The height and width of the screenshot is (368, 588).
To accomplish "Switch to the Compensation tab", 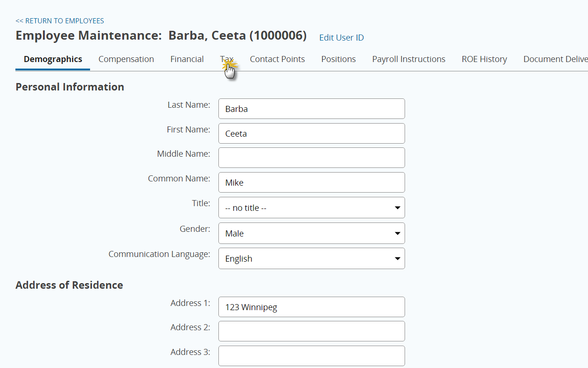I will pyautogui.click(x=126, y=59).
